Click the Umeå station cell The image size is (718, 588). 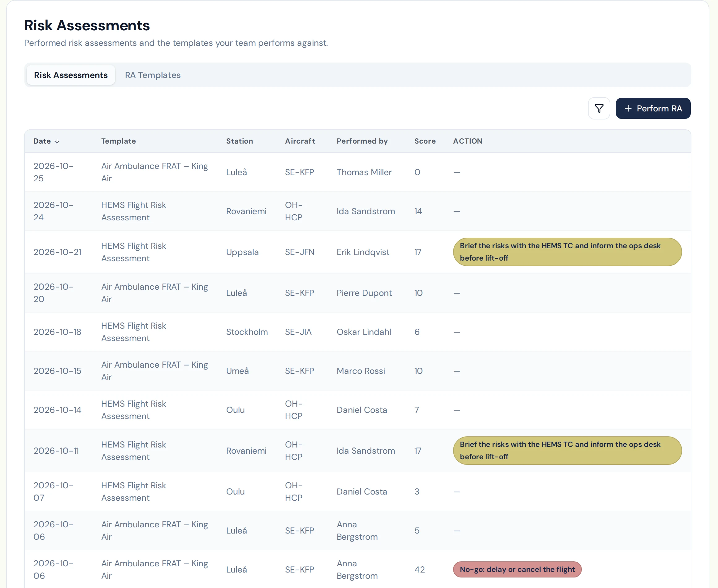point(237,370)
